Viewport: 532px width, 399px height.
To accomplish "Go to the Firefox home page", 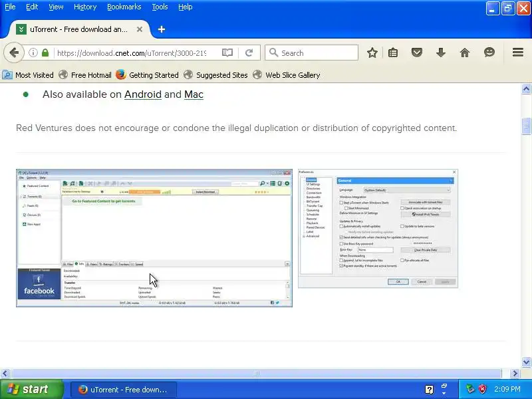I will (x=465, y=53).
